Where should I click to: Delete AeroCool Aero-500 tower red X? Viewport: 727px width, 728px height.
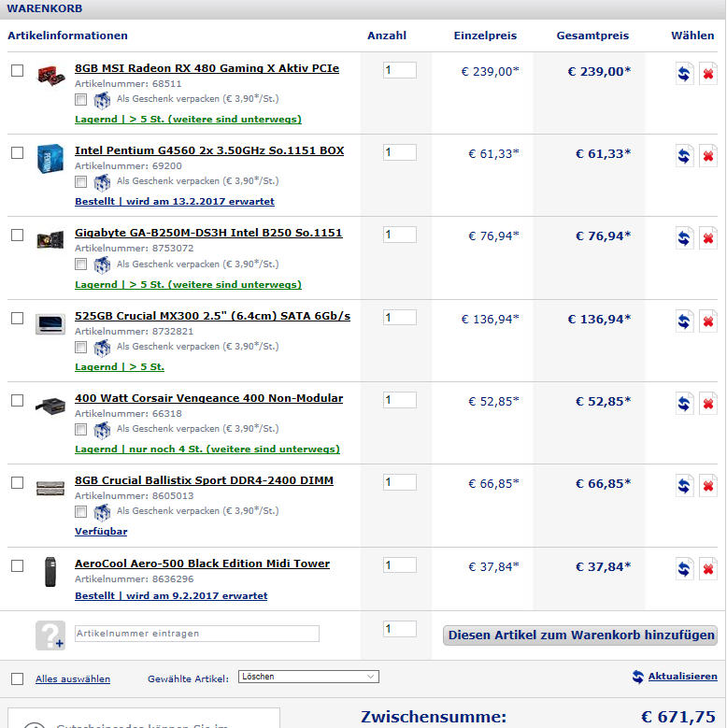708,569
